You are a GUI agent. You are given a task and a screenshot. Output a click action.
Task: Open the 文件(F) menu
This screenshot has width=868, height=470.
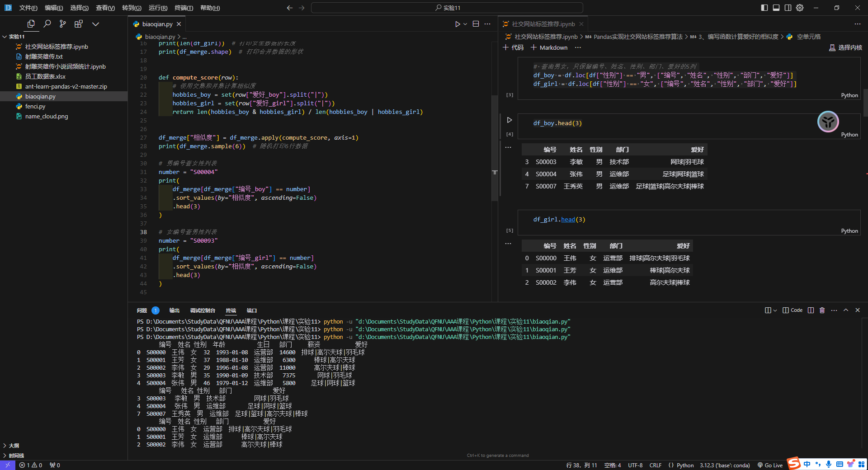tap(28, 8)
